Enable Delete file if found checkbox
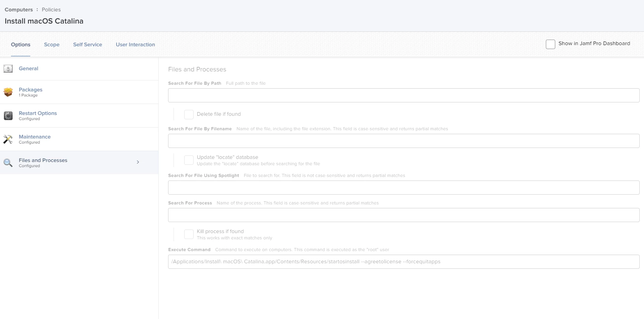This screenshot has width=644, height=319. (x=189, y=114)
